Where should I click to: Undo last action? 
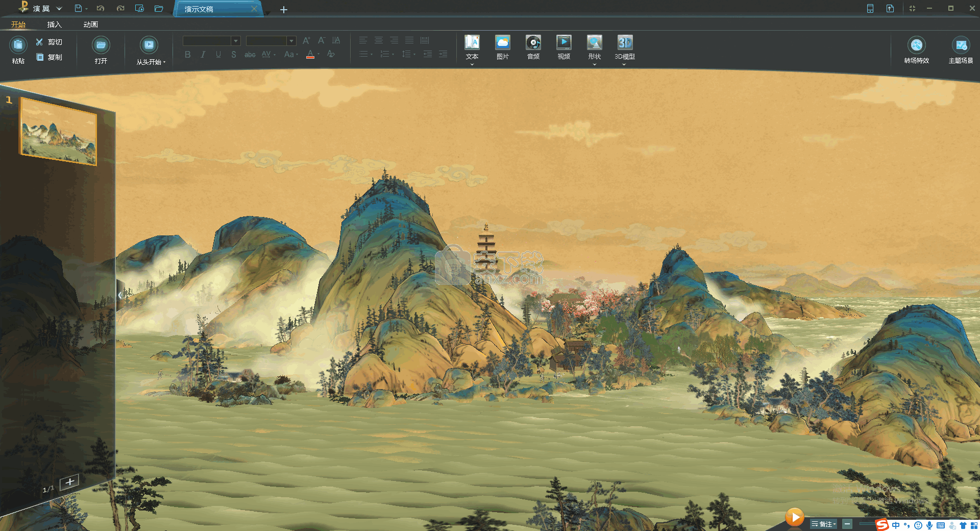(101, 8)
